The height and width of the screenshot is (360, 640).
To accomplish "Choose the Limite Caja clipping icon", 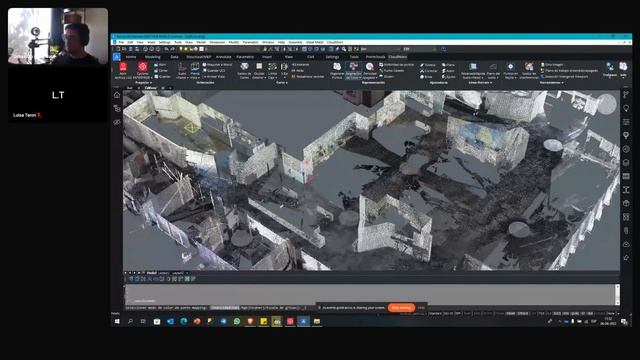I will coord(272,67).
